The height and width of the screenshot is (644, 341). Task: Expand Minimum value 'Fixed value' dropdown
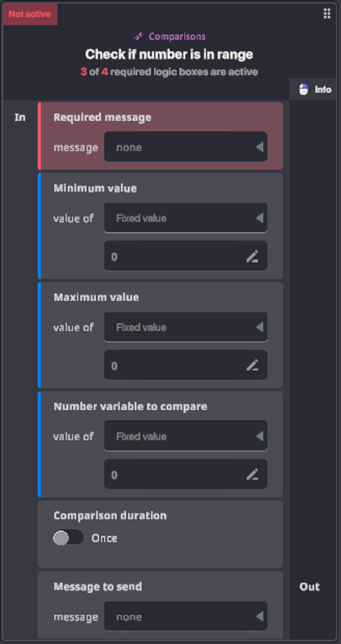(185, 218)
